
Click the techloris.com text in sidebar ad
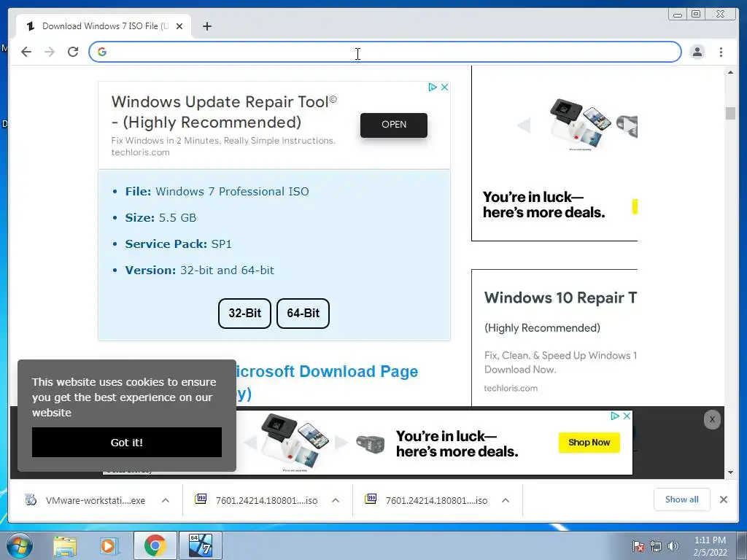[511, 388]
